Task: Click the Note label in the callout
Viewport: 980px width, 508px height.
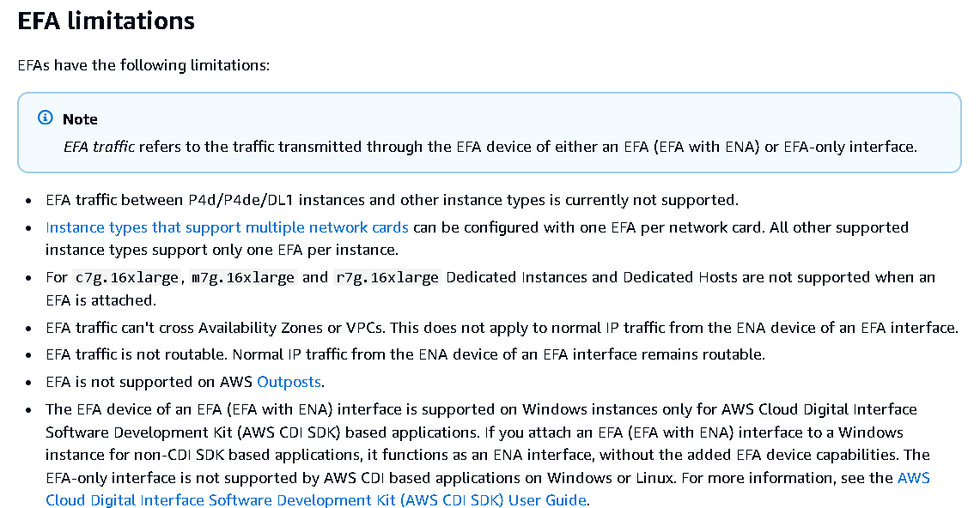Action: tap(80, 119)
